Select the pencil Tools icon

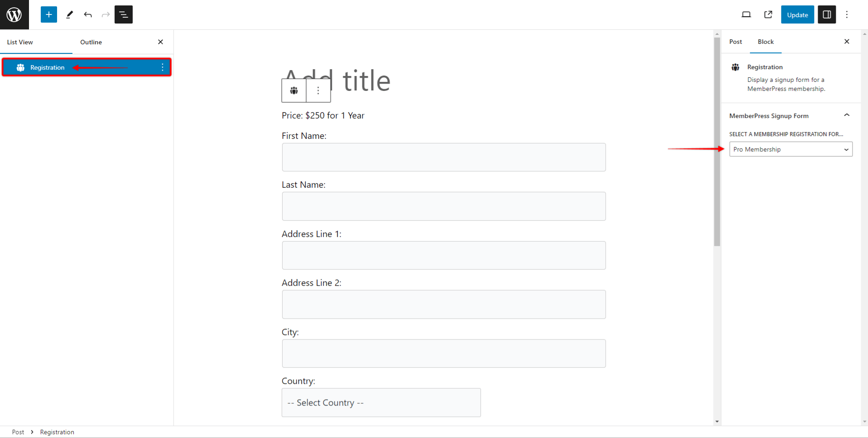69,14
